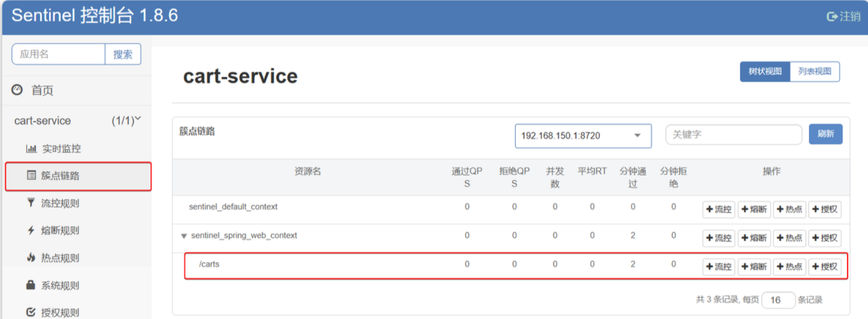This screenshot has width=868, height=319.
Task: Open 系统规则 lock menu item
Action: click(x=60, y=285)
